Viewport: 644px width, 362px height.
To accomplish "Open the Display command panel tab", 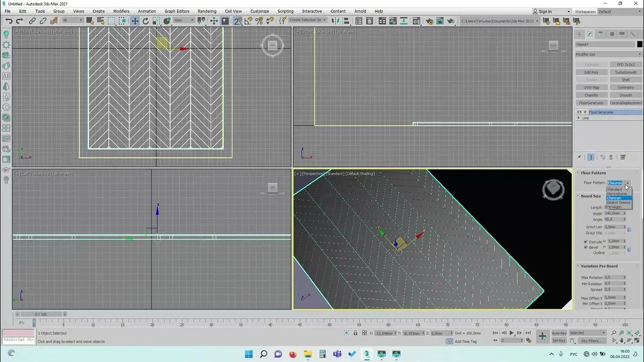I will pos(622,34).
